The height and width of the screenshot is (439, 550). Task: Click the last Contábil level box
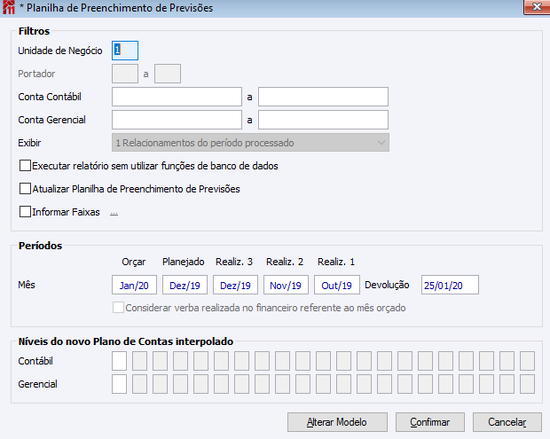point(527,361)
